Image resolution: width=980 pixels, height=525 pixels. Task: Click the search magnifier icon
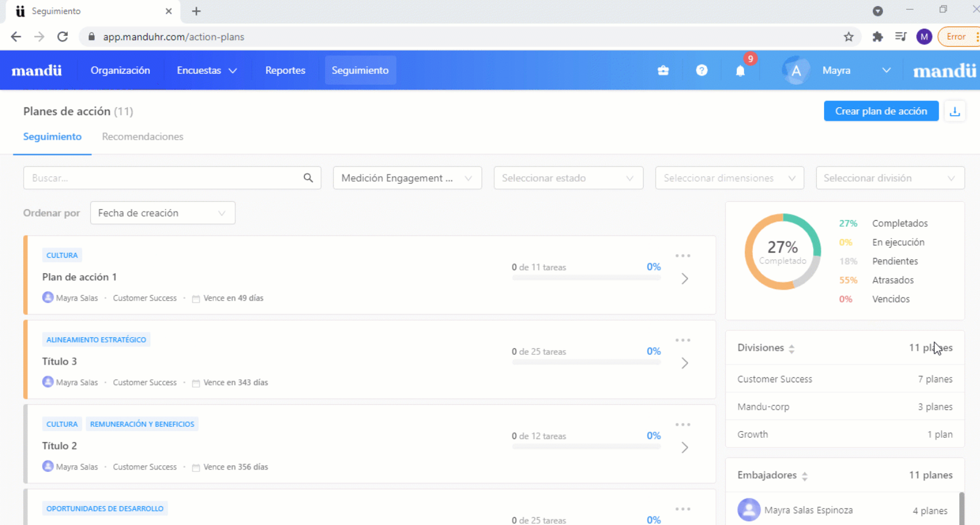pyautogui.click(x=308, y=178)
